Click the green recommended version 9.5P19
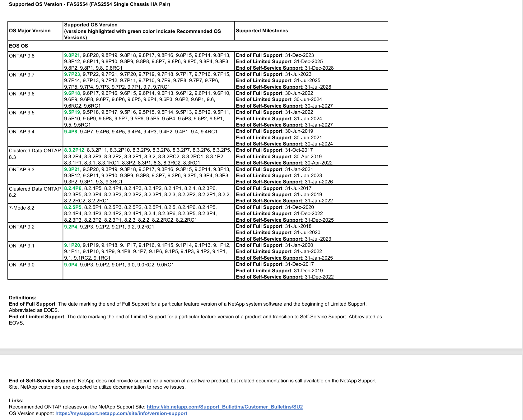 (72, 112)
